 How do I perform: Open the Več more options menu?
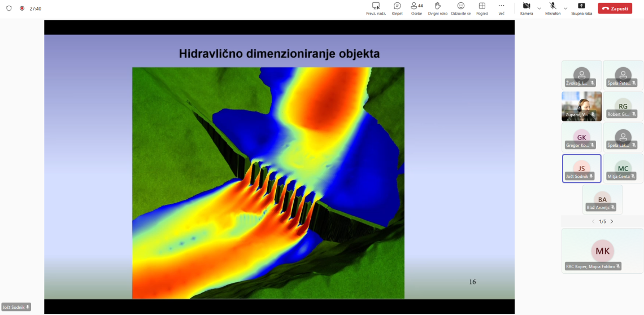tap(501, 6)
